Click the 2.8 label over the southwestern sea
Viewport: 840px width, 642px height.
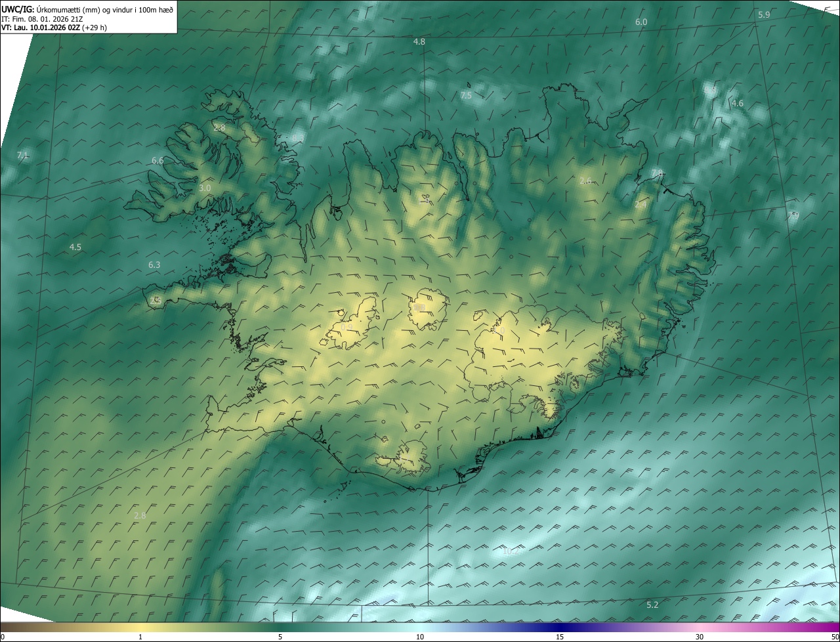click(140, 516)
